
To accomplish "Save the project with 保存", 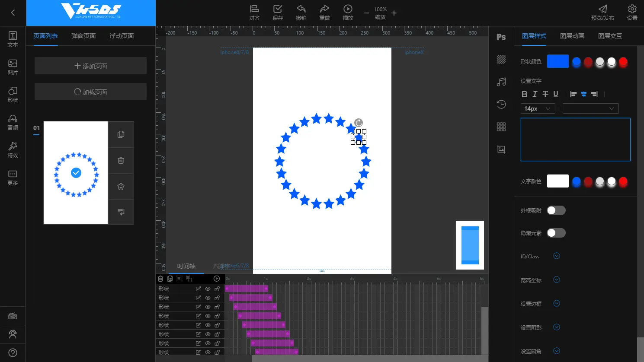I will (278, 13).
